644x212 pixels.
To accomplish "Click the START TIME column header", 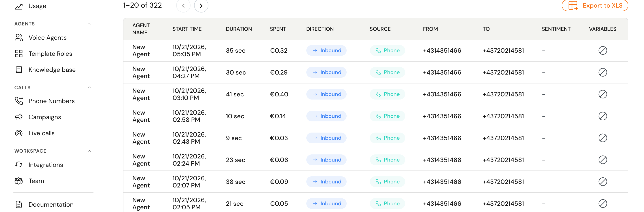I will point(187,29).
